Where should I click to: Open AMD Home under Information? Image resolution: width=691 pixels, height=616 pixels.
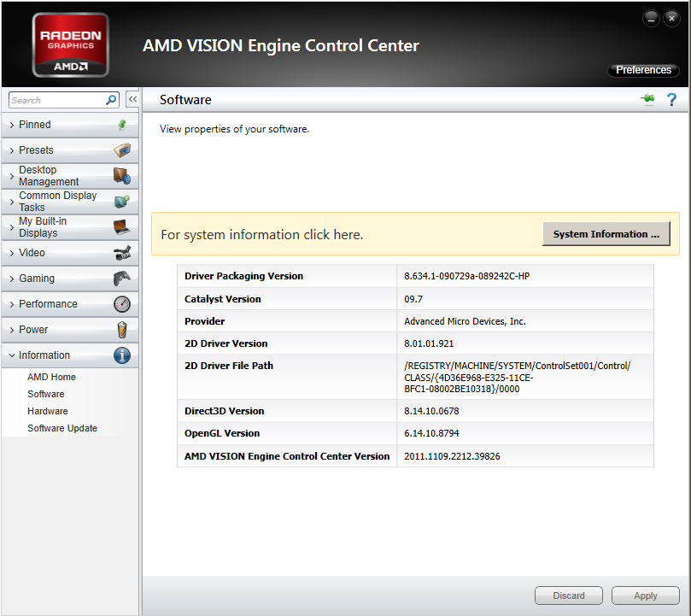click(51, 377)
